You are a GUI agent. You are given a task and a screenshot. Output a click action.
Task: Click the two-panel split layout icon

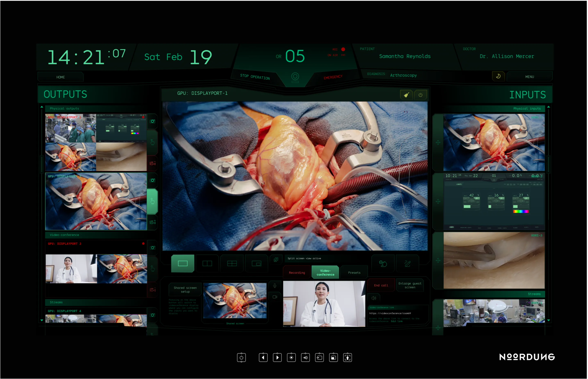pyautogui.click(x=207, y=264)
